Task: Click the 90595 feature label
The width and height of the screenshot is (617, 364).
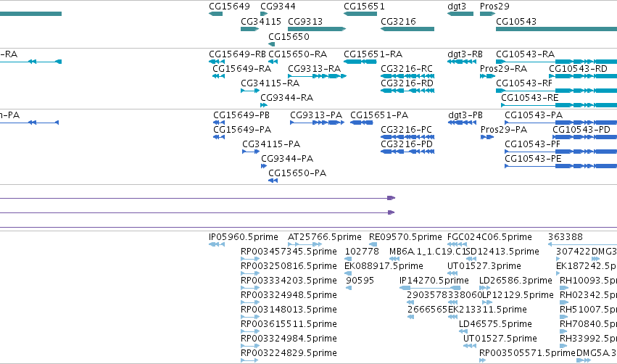Action: point(360,281)
